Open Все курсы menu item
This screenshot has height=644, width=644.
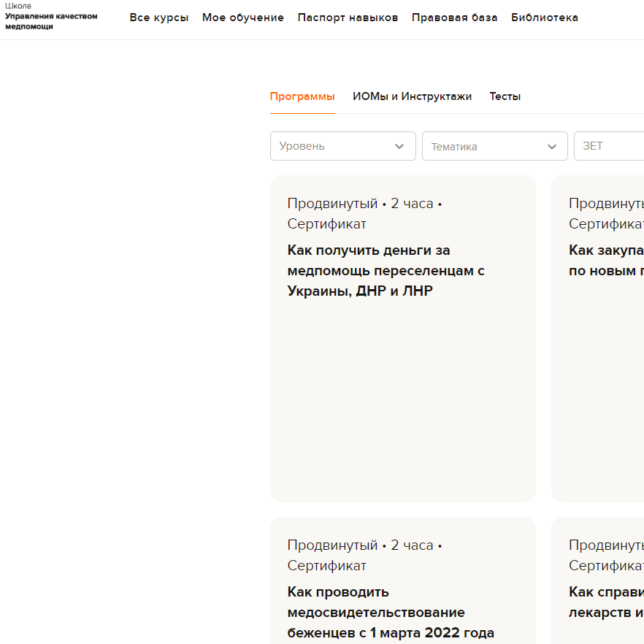(159, 18)
